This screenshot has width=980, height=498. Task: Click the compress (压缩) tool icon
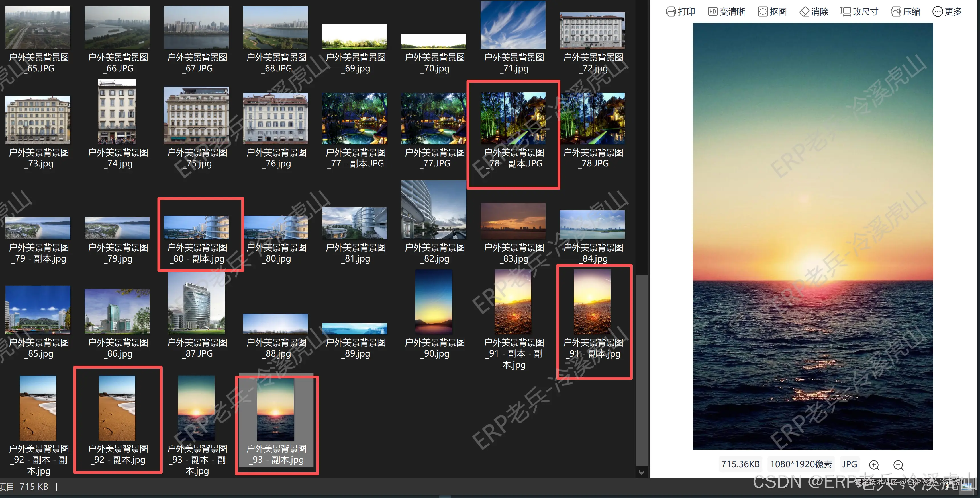896,11
